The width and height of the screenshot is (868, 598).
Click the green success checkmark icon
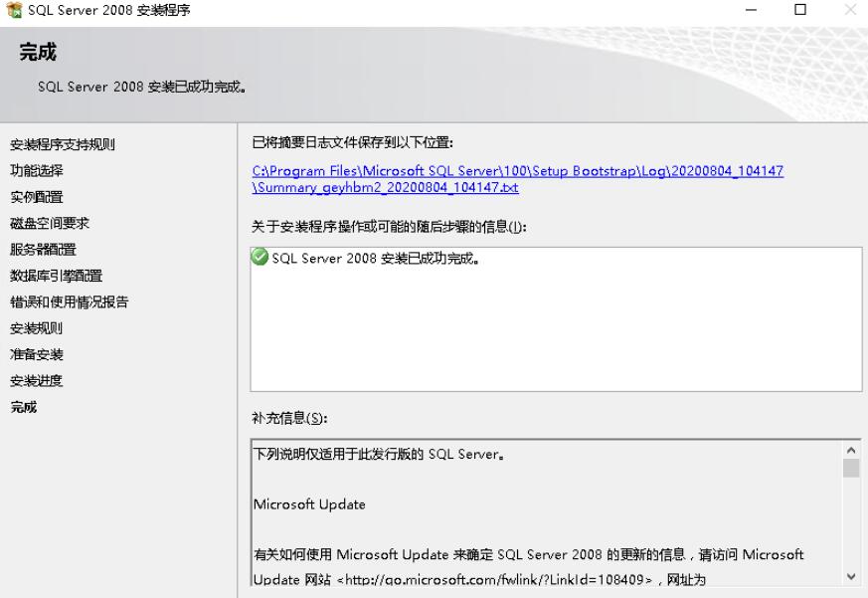(x=260, y=257)
